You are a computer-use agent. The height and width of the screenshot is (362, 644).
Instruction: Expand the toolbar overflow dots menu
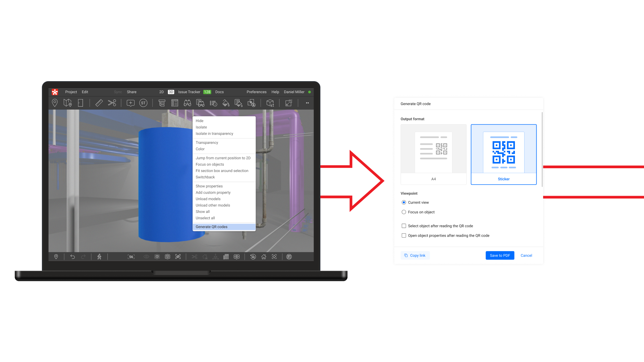307,103
